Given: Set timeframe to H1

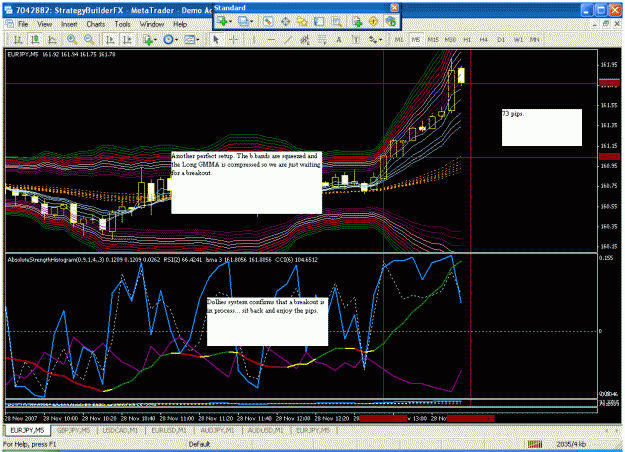Looking at the screenshot, I should coord(467,39).
